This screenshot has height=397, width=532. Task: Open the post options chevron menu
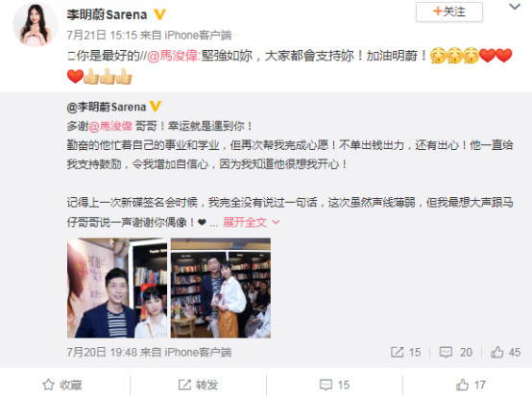tap(515, 7)
